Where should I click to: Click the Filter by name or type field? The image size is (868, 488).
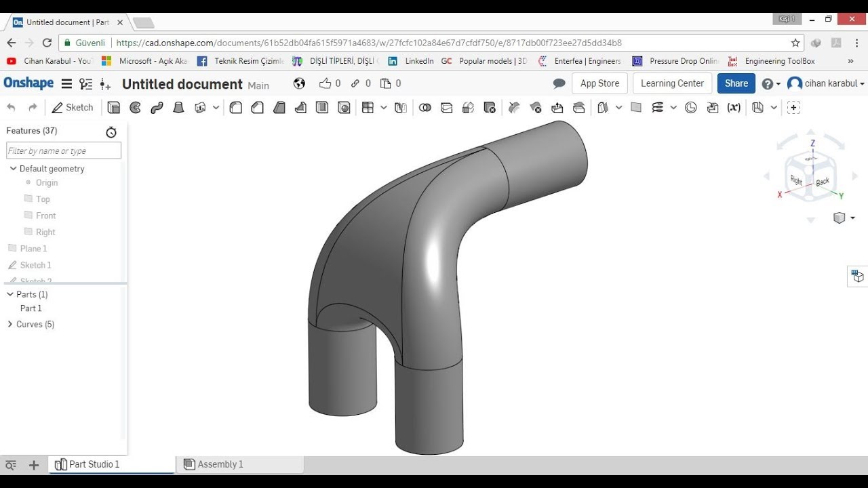coord(64,150)
